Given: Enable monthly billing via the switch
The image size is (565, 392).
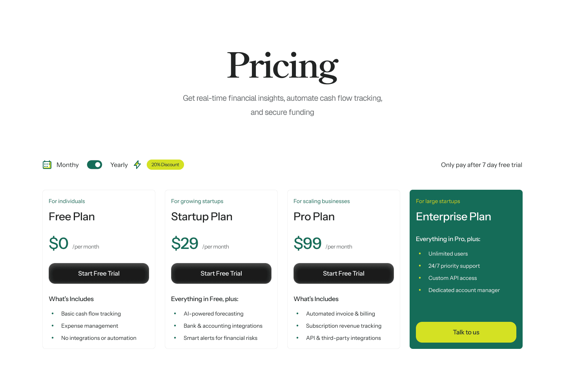Looking at the screenshot, I should [x=94, y=165].
